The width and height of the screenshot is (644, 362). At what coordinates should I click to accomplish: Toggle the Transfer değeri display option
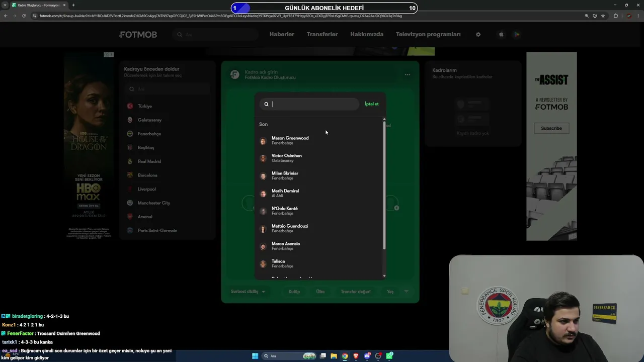(x=356, y=292)
